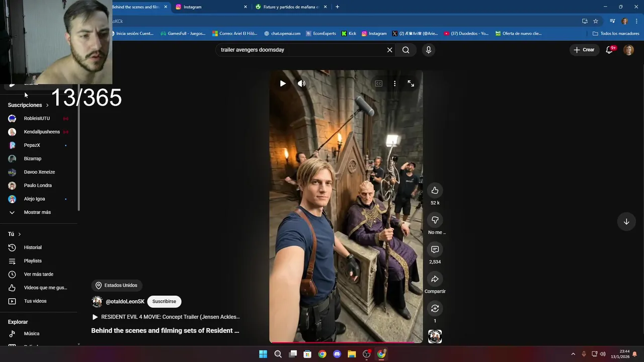Open a new browser tab
644x362 pixels.
click(337, 7)
